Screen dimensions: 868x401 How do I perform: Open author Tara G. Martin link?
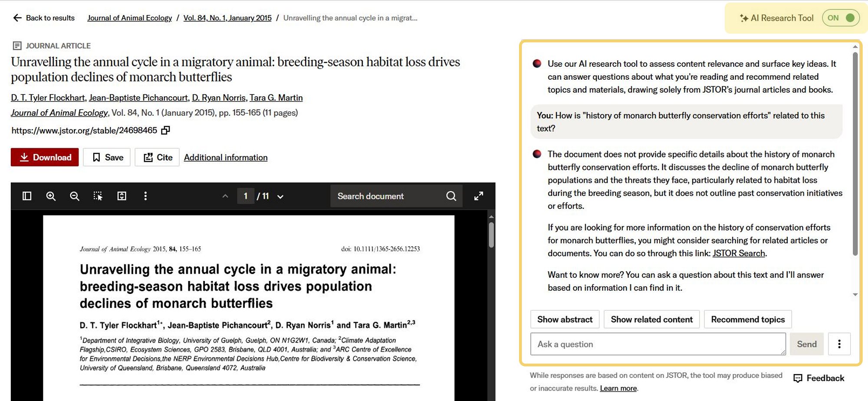click(276, 98)
